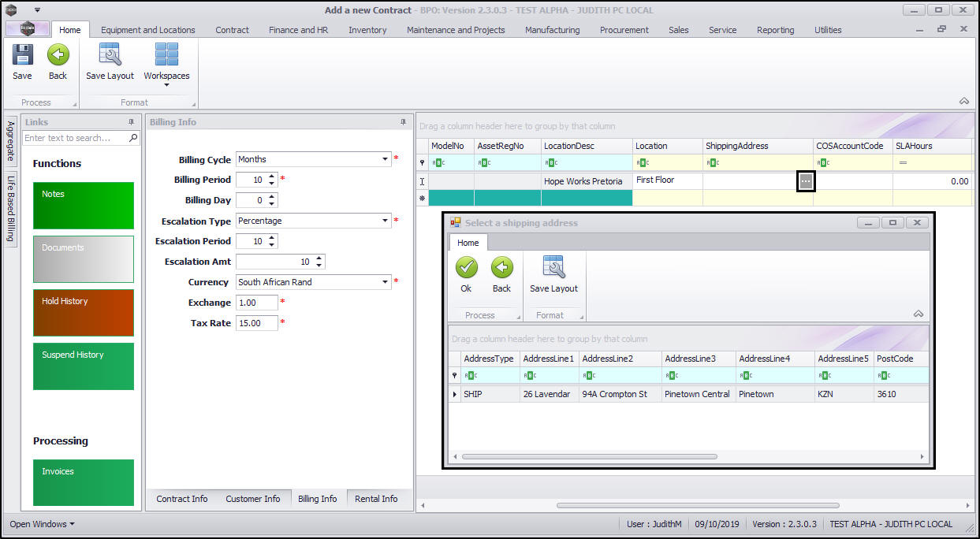Open the Equipment and Locations ribbon tab
980x539 pixels.
pos(148,30)
